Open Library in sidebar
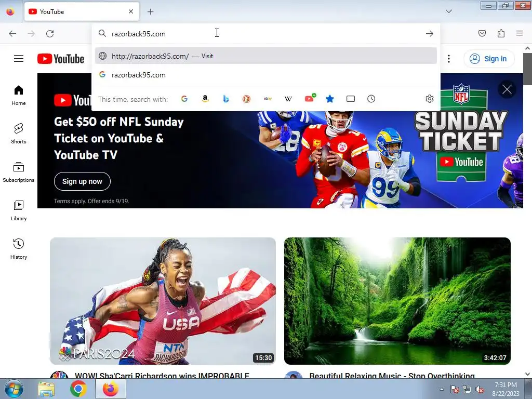The image size is (532, 399). (x=19, y=211)
